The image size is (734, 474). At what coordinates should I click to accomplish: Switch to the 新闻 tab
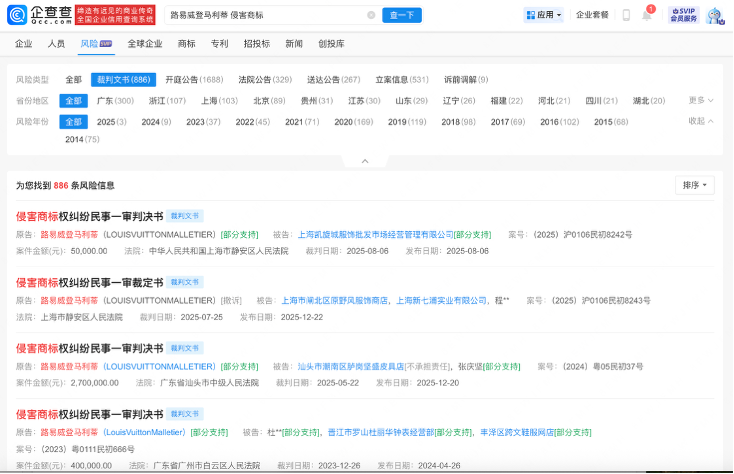[294, 44]
